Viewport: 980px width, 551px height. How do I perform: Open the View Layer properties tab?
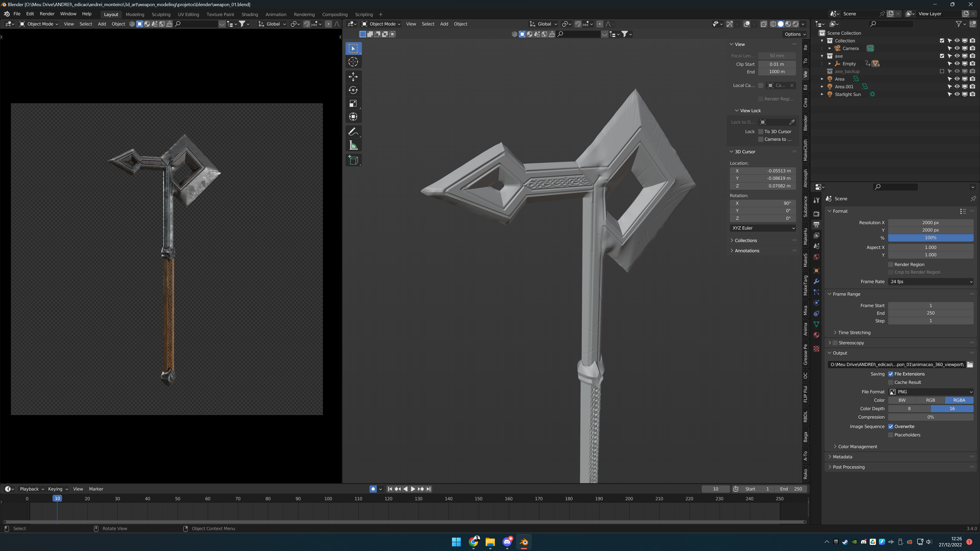(x=816, y=235)
